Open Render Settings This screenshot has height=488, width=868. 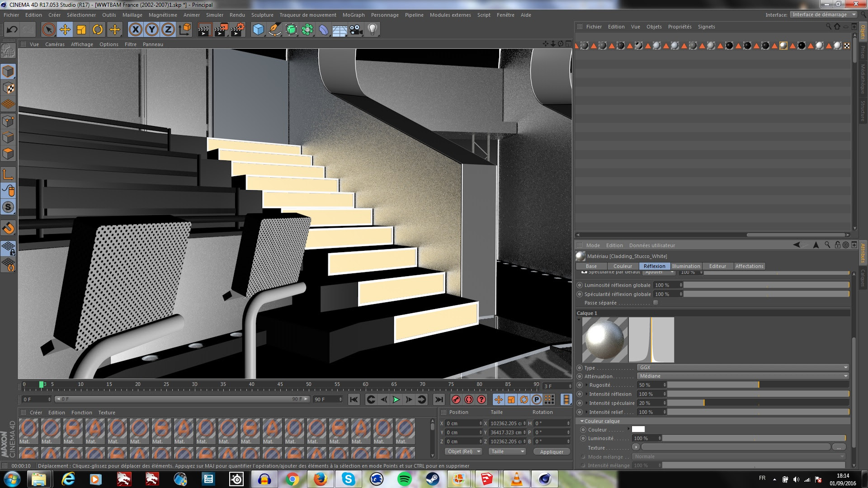[238, 30]
